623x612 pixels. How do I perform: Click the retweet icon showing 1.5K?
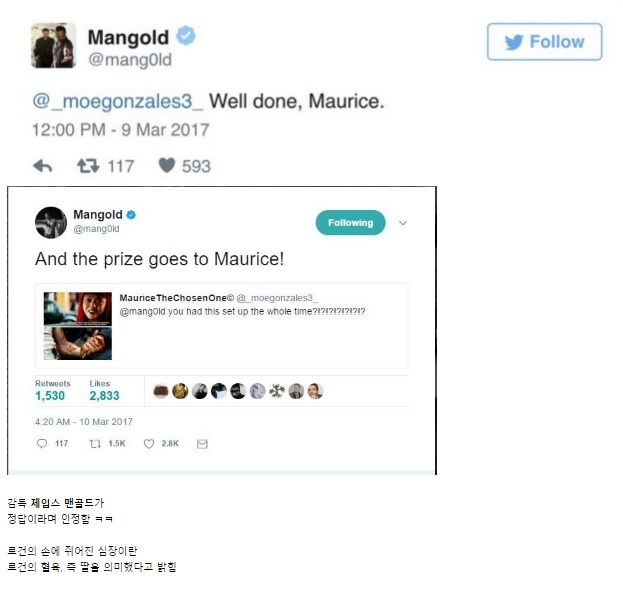point(95,444)
